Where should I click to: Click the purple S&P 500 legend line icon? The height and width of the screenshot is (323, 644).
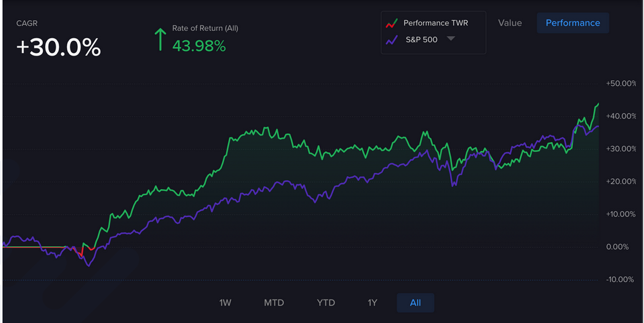tap(391, 40)
